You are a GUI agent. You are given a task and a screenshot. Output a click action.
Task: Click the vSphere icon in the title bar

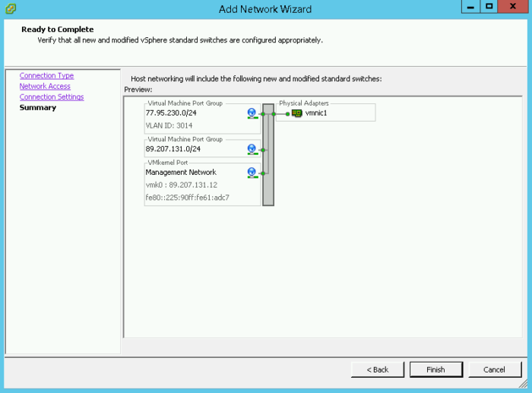(11, 8)
